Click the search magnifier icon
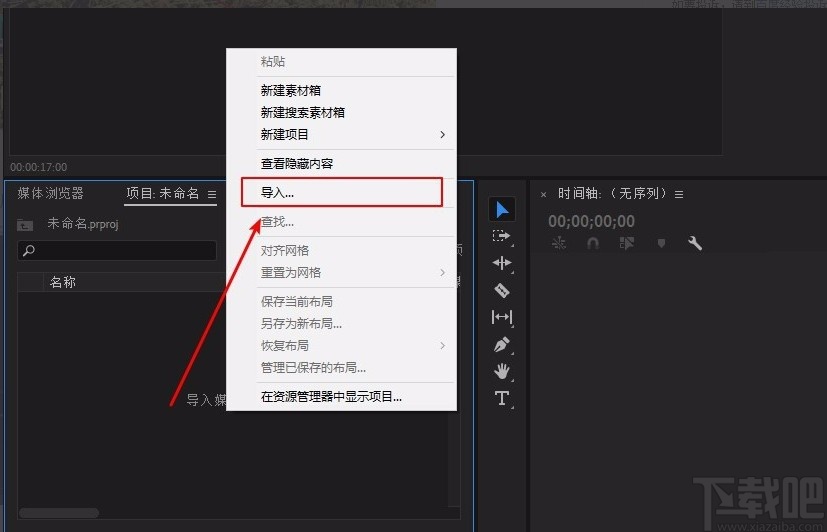 coord(29,250)
